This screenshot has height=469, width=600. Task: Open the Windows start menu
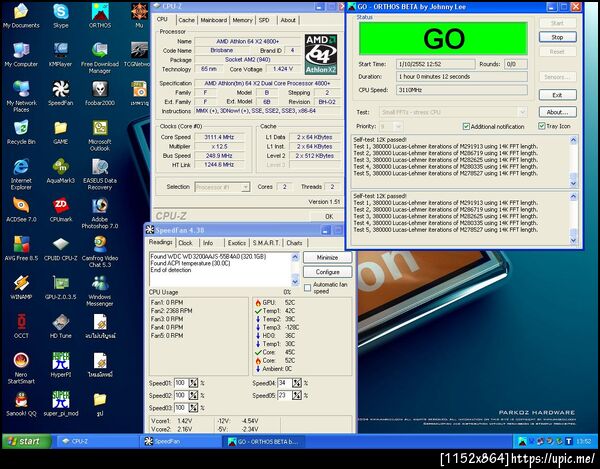click(27, 441)
